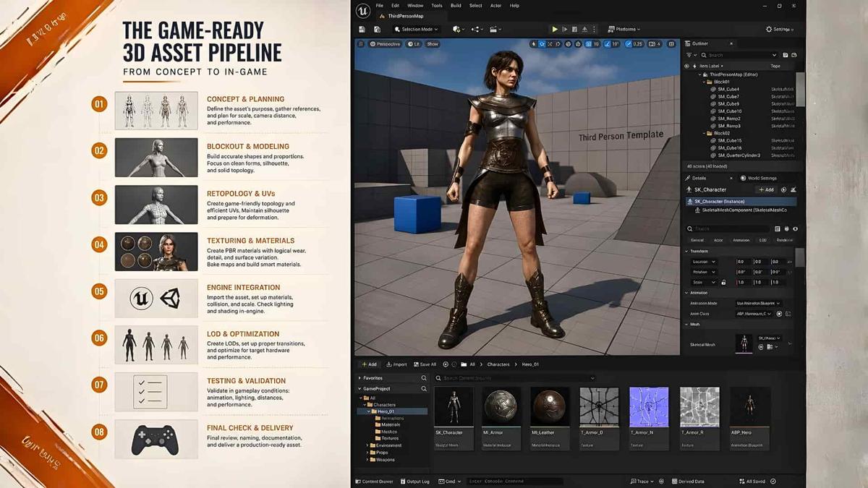Image resolution: width=868 pixels, height=488 pixels.
Task: Open the add content quick menu icon
Action: point(457,30)
